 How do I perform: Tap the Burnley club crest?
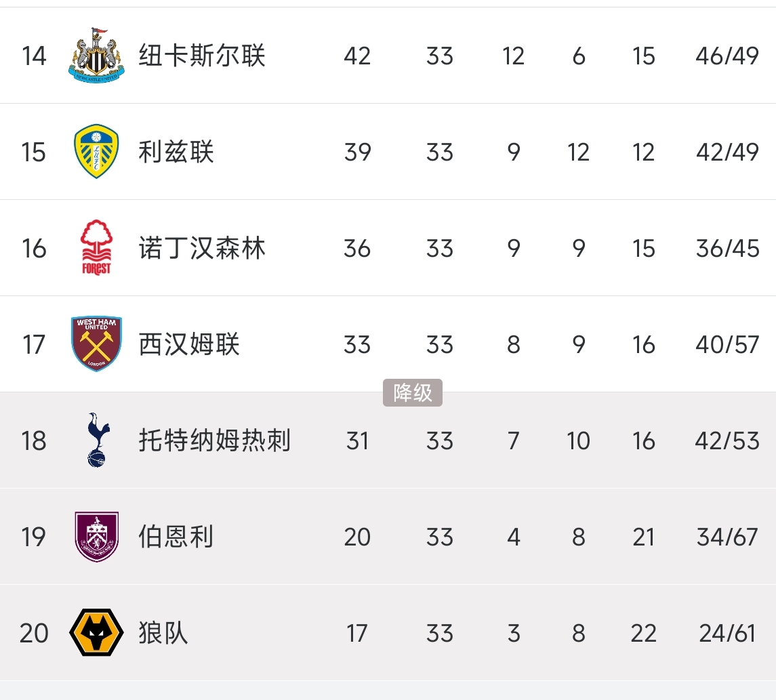(x=96, y=537)
